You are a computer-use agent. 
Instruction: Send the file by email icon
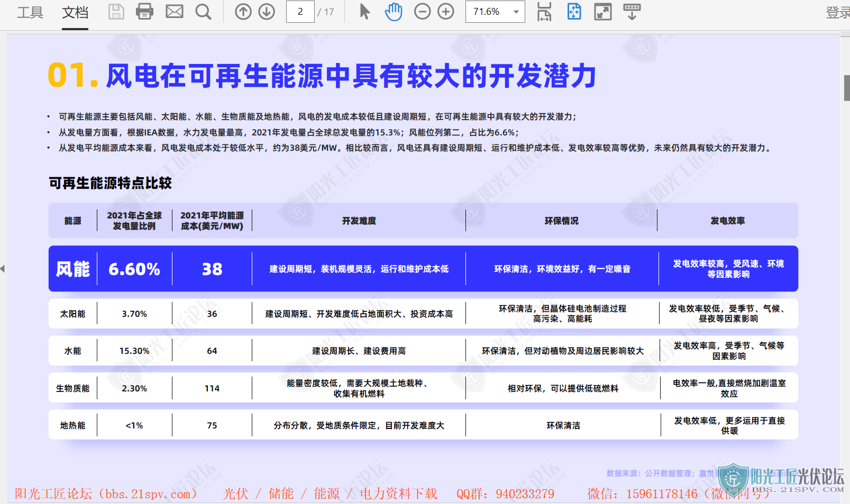pyautogui.click(x=174, y=12)
